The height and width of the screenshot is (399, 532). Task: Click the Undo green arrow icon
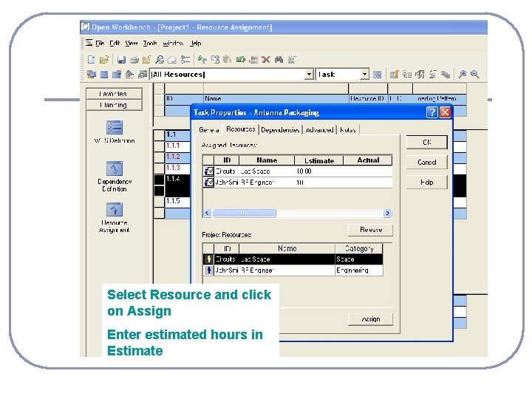[x=241, y=60]
